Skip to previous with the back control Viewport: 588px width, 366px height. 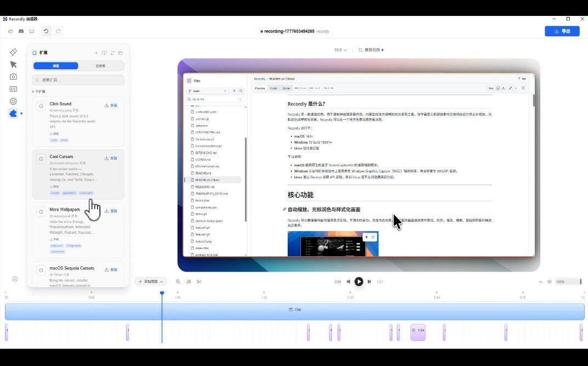349,281
